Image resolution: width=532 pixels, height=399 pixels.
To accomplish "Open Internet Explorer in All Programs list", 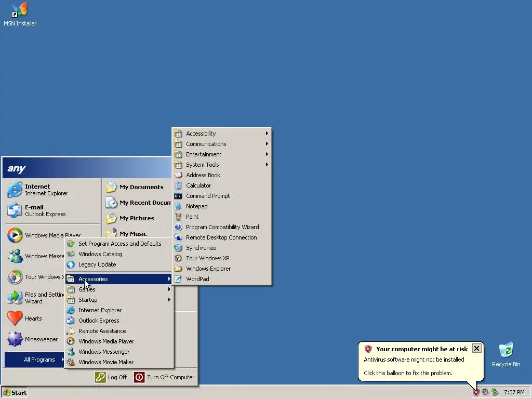I will click(x=119, y=310).
